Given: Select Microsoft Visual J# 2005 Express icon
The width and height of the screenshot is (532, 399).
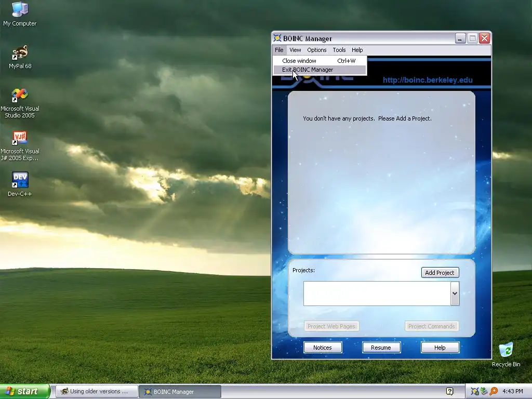Looking at the screenshot, I should 20,145.
